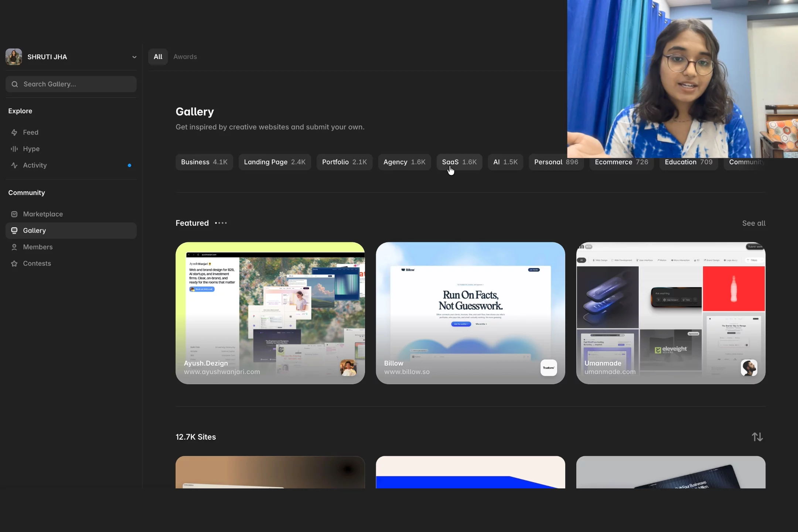
Task: Select the Members person icon
Action: point(14,247)
